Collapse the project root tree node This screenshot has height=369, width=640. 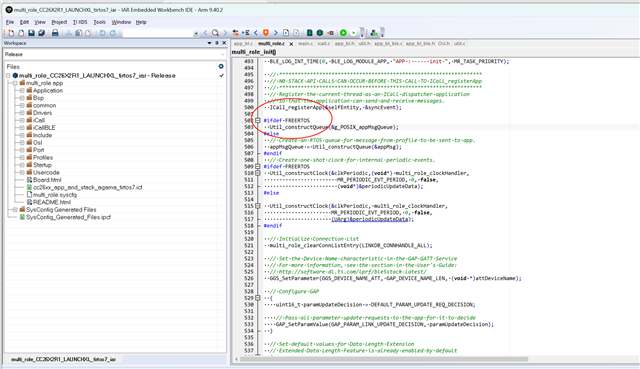8,76
